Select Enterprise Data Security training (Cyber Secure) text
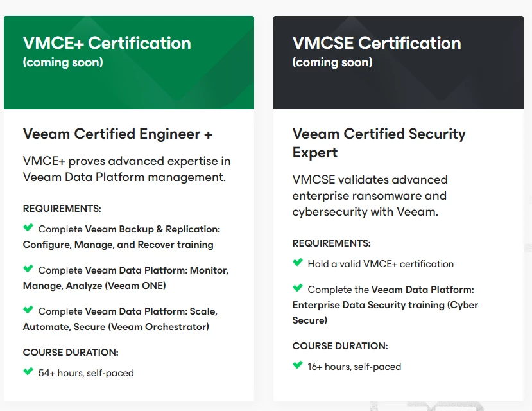The width and height of the screenshot is (532, 411). pos(385,305)
